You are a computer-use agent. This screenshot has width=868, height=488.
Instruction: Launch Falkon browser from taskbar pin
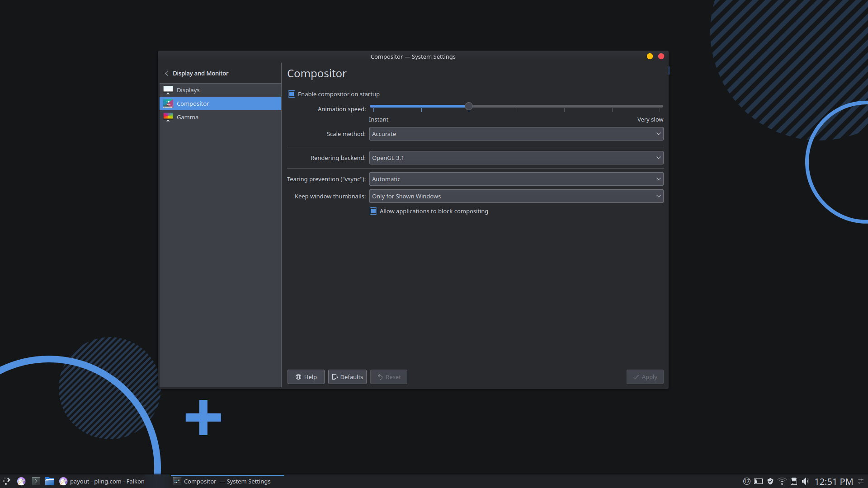pos(21,481)
